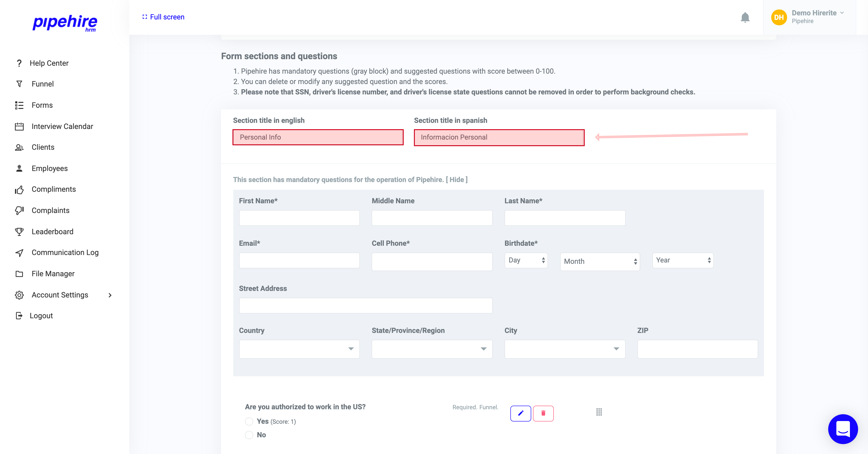Expand the Country selector
This screenshot has width=868, height=454.
point(299,349)
